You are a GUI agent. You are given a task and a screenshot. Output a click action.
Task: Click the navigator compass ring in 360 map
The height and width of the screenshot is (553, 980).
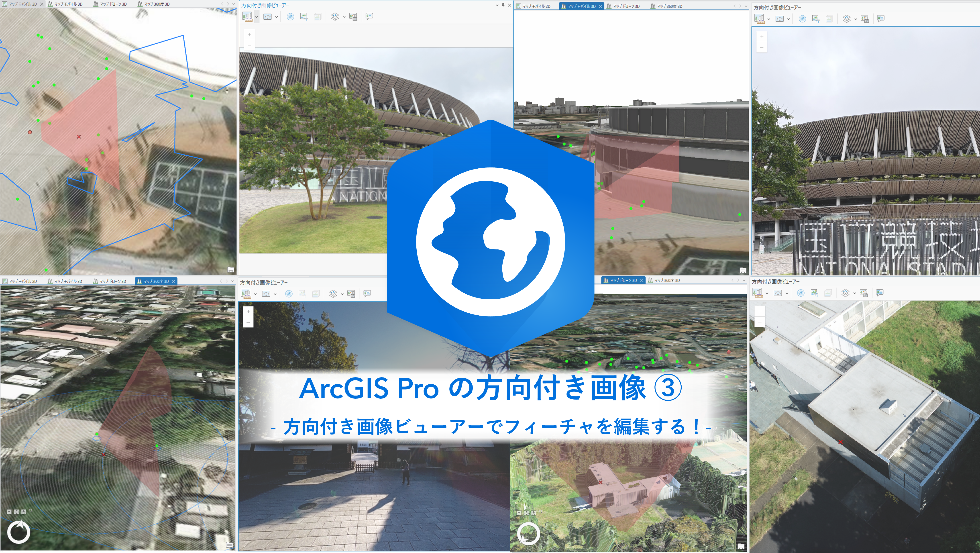[19, 532]
